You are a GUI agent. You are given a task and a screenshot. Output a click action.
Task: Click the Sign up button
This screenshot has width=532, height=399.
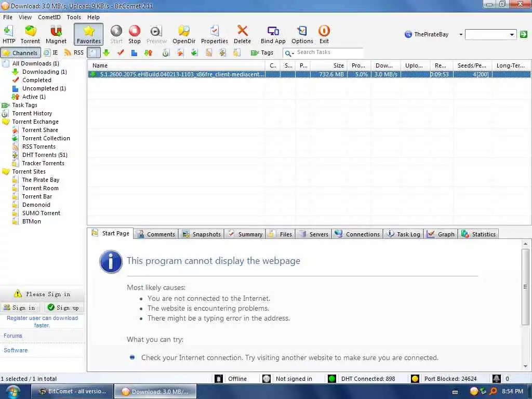coord(63,308)
